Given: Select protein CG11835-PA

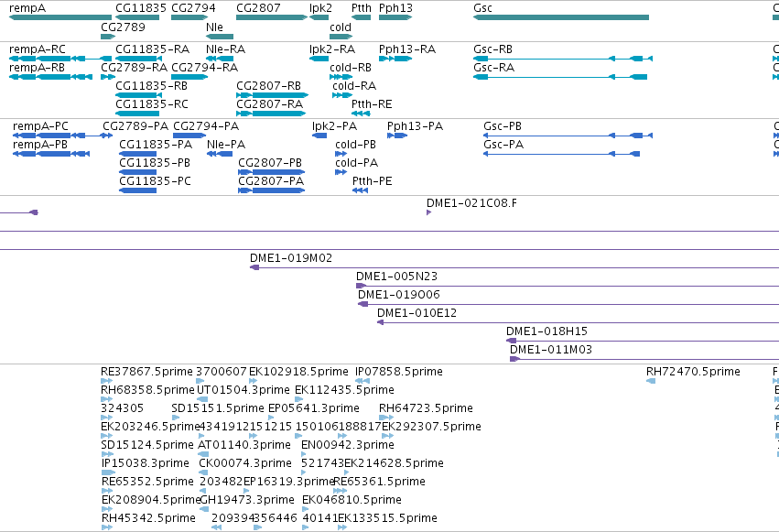Looking at the screenshot, I should click(137, 154).
